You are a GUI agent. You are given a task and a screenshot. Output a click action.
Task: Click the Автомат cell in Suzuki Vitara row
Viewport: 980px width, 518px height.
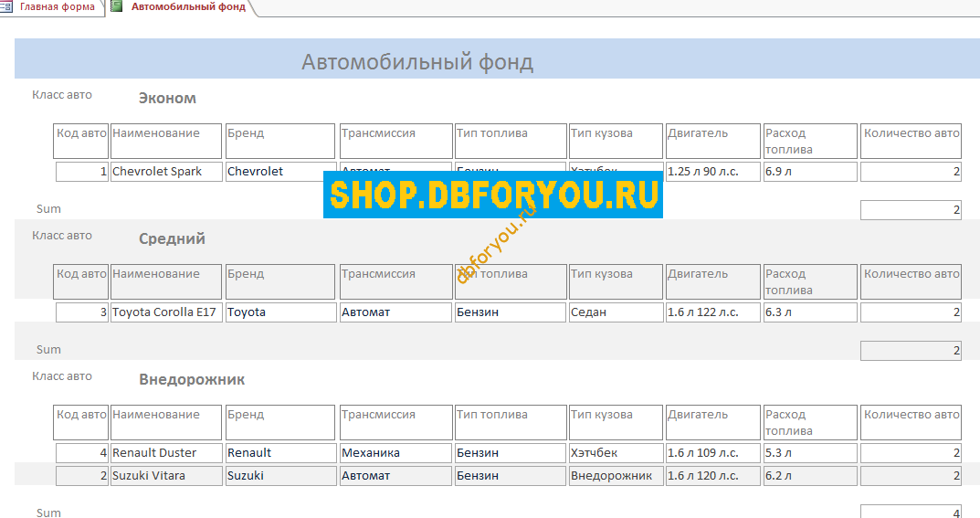click(395, 476)
